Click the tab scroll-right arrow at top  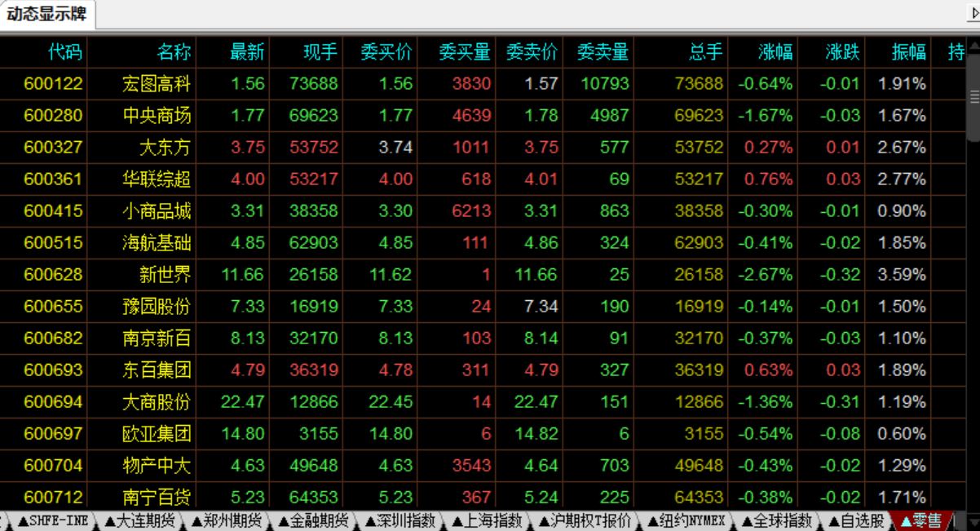click(x=973, y=15)
